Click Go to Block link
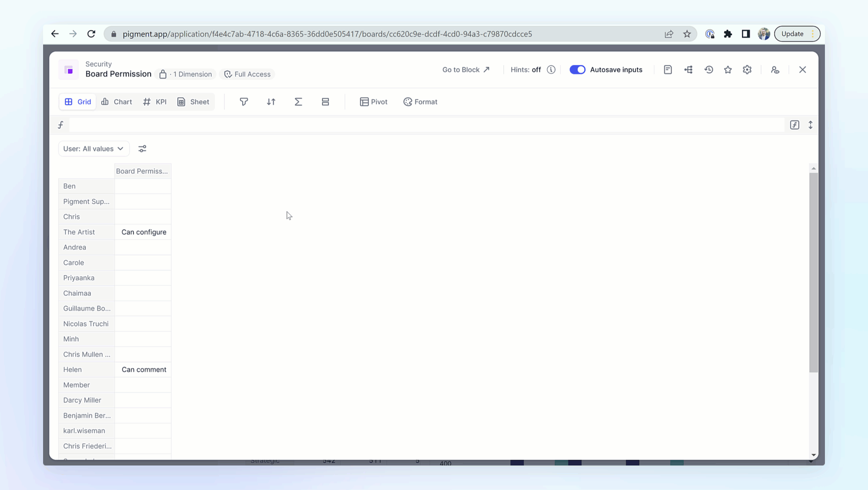Screen dimensions: 868x490 (x=466, y=69)
